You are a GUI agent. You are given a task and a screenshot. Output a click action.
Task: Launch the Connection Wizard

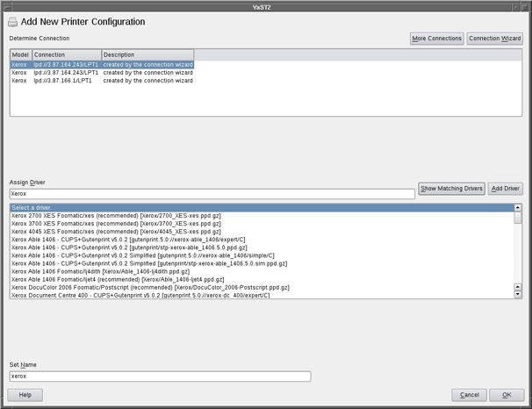pyautogui.click(x=494, y=39)
